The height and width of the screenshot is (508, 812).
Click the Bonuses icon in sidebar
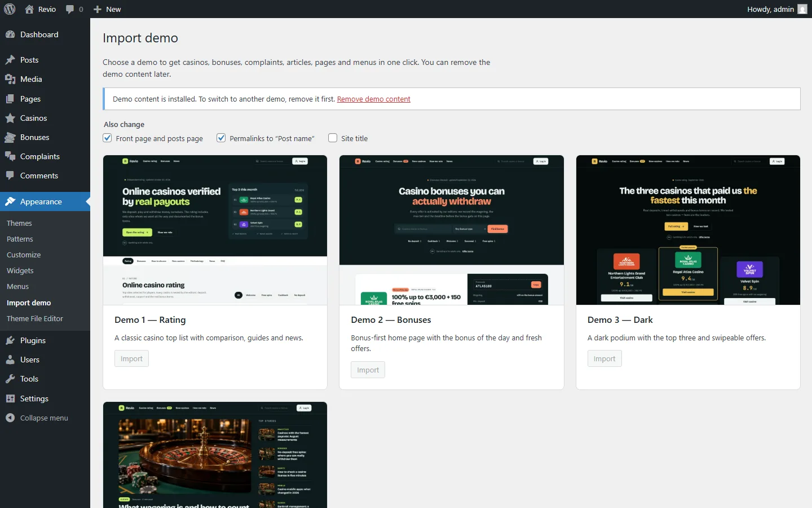coord(10,137)
